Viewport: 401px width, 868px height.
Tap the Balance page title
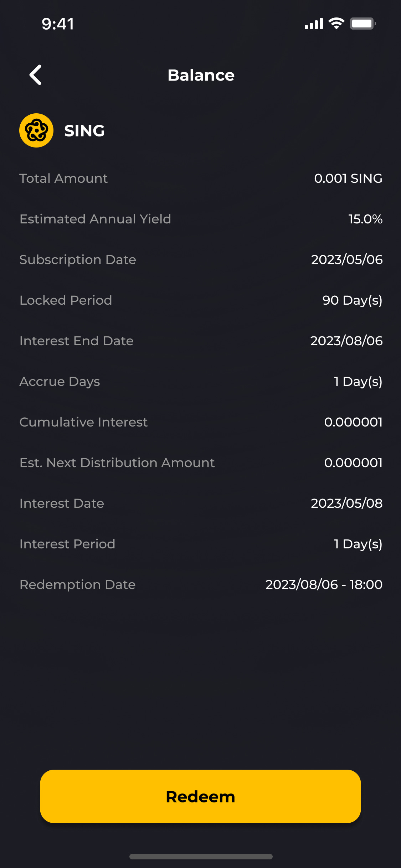(x=201, y=75)
